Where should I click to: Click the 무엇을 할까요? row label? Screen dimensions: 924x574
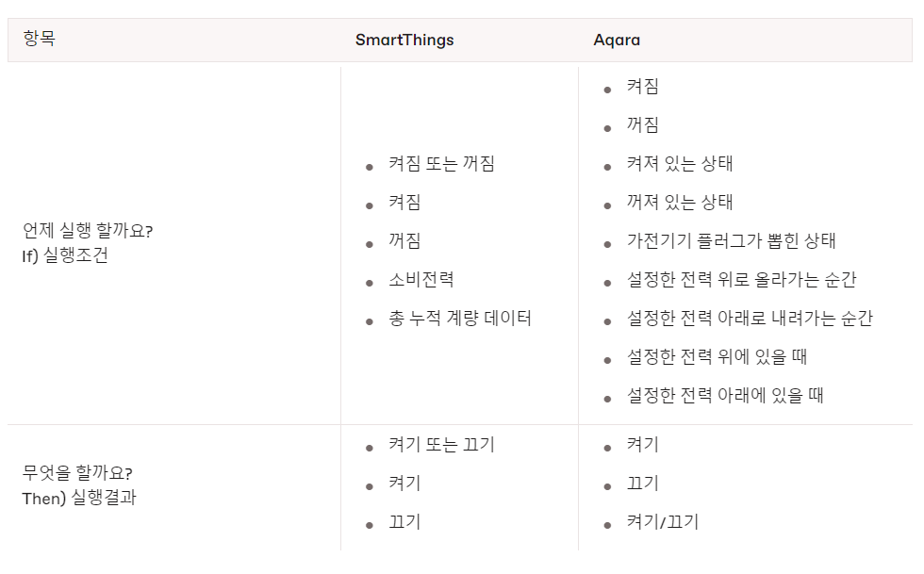coord(77,473)
